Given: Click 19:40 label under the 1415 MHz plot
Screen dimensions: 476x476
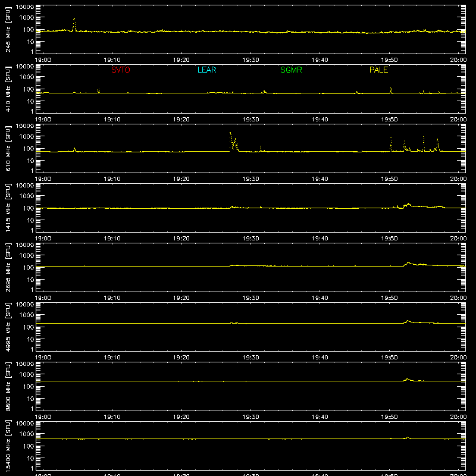Looking at the screenshot, I should 320,239.
